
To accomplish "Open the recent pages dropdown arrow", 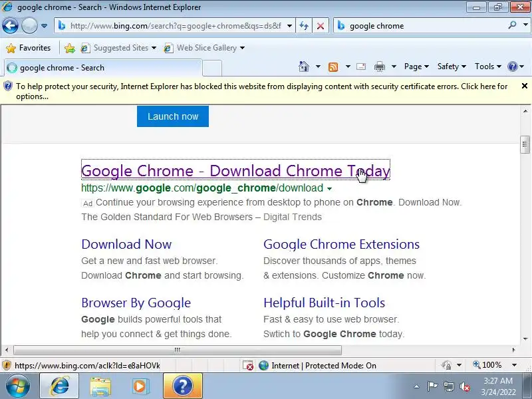I will point(44,26).
